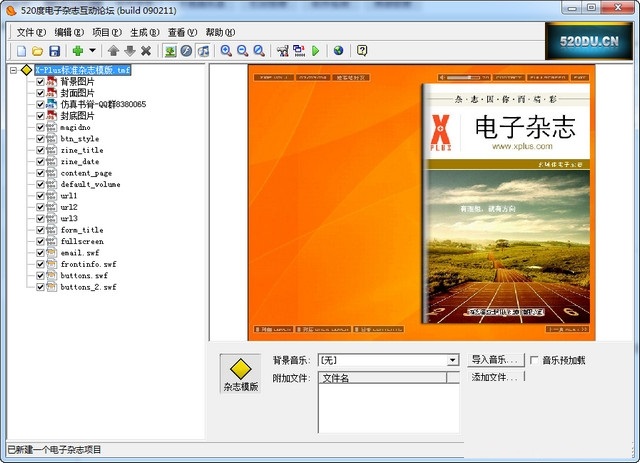Click the open folder toolbar icon

[37, 50]
